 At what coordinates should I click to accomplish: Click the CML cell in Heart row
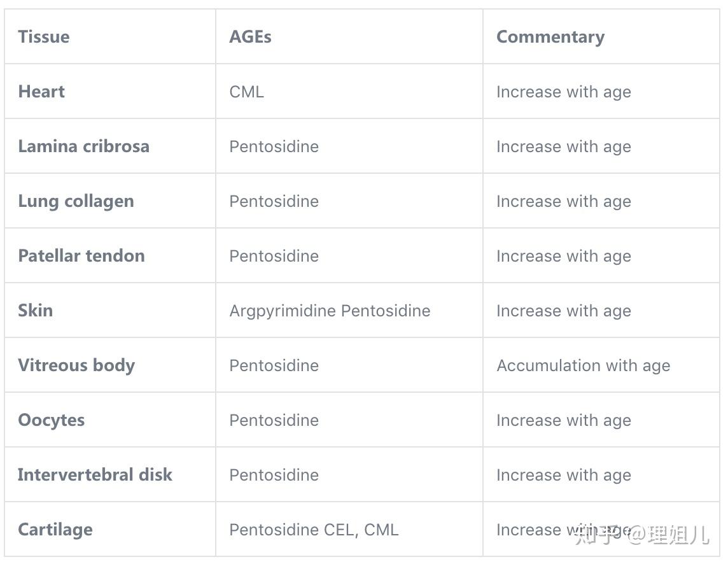point(246,92)
